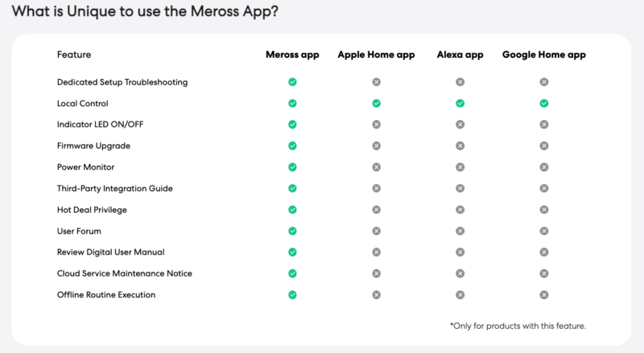Select the Meross app column header
The height and width of the screenshot is (353, 644).
pyautogui.click(x=292, y=55)
